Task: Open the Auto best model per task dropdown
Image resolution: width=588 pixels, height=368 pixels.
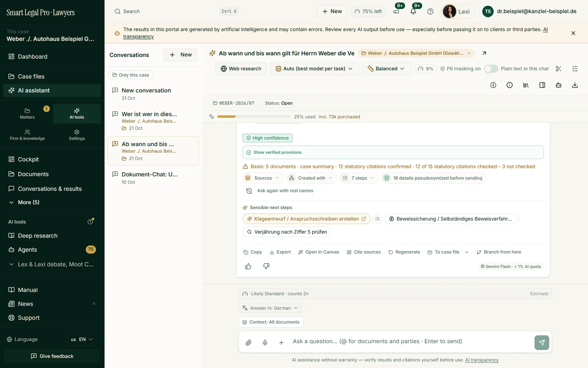Action: (314, 69)
